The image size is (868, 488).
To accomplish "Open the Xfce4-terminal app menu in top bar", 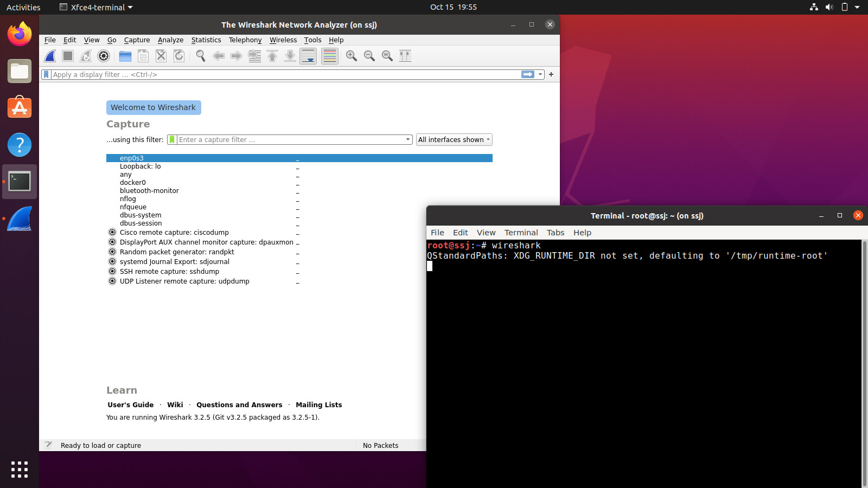I will [96, 7].
